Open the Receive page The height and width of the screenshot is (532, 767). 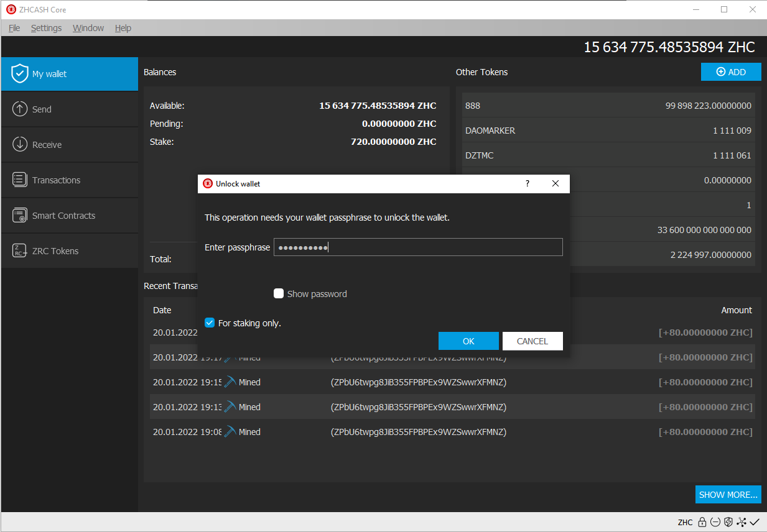click(69, 145)
